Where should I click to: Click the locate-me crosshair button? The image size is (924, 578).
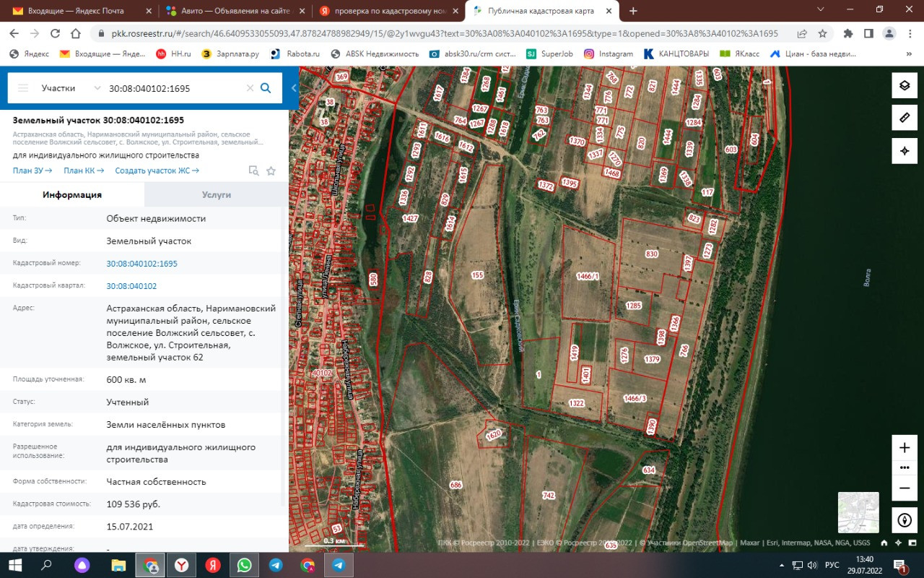coord(904,151)
